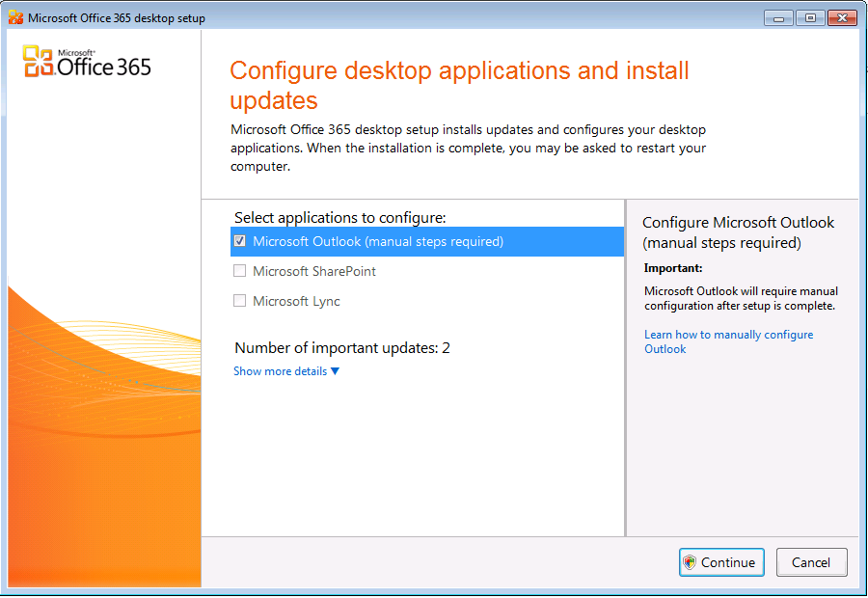Click the Configure Microsoft Outlook panel heading
Screen dimensions: 868x598
pyautogui.click(x=738, y=232)
